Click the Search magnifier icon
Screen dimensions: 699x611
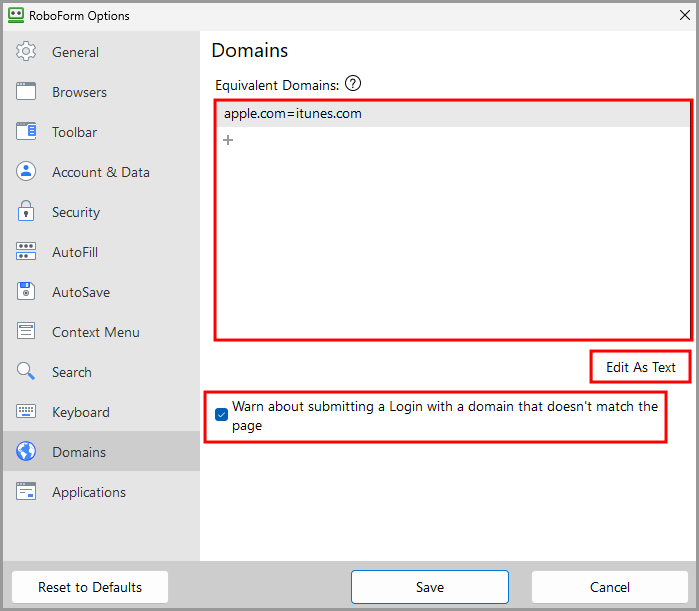click(x=25, y=371)
